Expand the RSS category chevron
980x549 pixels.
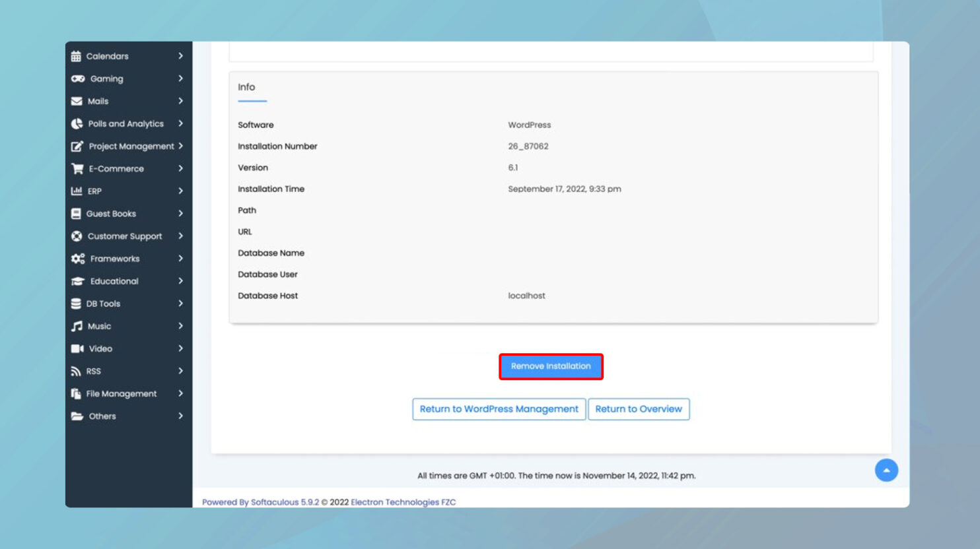pyautogui.click(x=180, y=371)
